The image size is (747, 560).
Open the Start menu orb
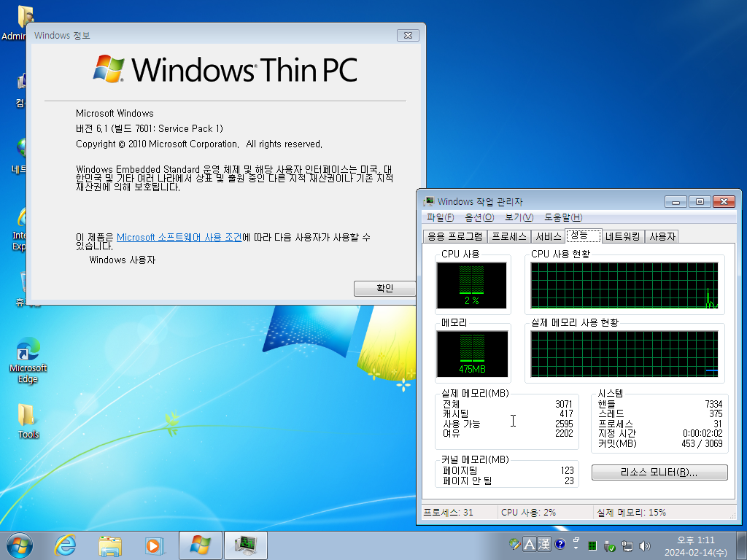coord(20,545)
